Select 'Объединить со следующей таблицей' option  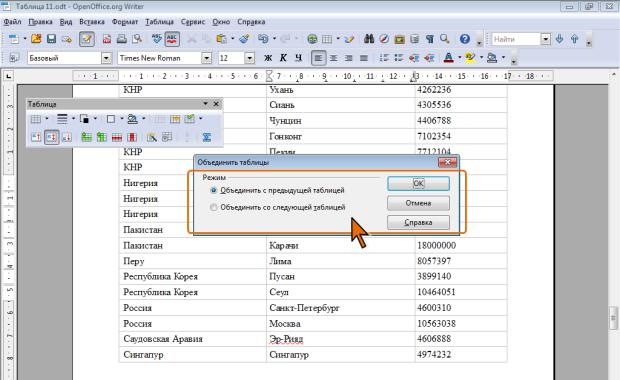pyautogui.click(x=278, y=207)
